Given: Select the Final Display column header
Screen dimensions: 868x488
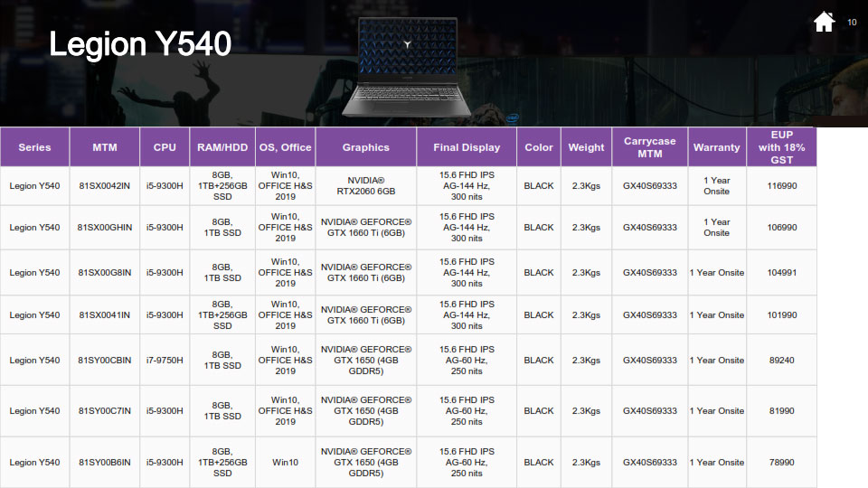Looking at the screenshot, I should pos(467,147).
